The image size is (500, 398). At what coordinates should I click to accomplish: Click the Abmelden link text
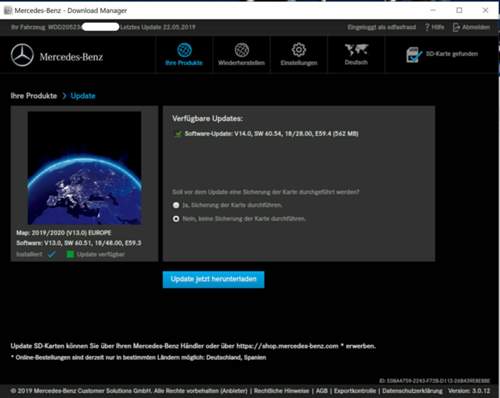click(x=476, y=27)
